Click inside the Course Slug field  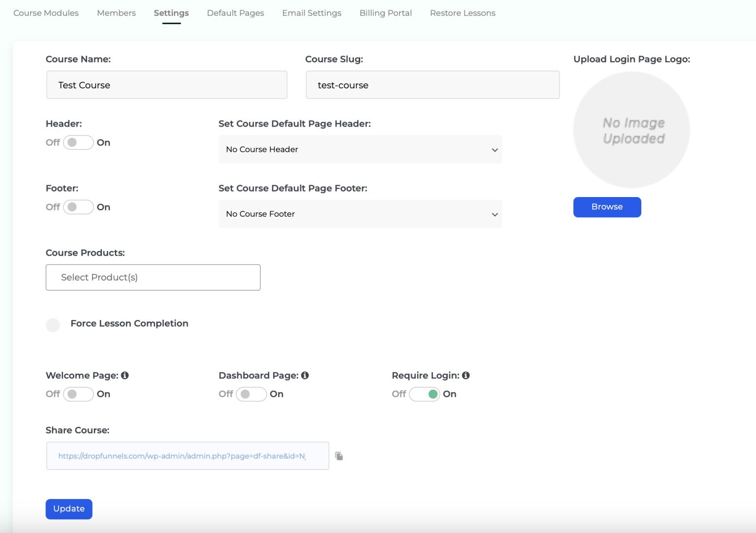(432, 85)
